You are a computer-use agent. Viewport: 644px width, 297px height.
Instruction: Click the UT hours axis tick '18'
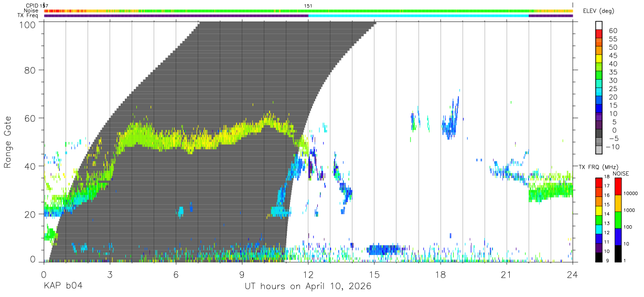[x=441, y=274]
